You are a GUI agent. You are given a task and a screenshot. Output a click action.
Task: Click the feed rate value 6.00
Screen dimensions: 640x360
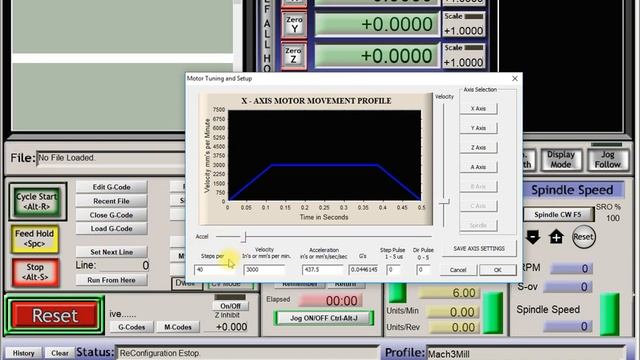point(450,293)
